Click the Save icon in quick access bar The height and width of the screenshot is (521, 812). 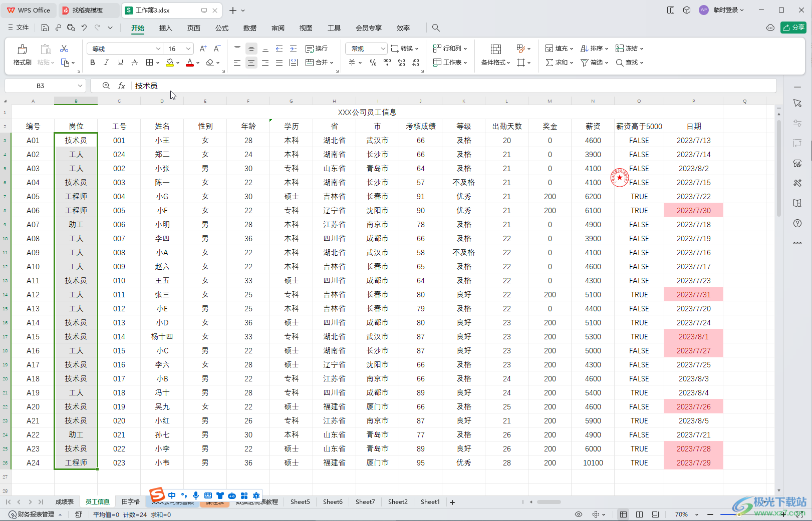45,28
